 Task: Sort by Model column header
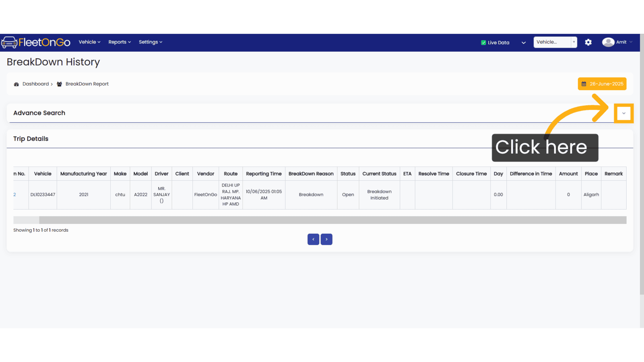point(140,174)
